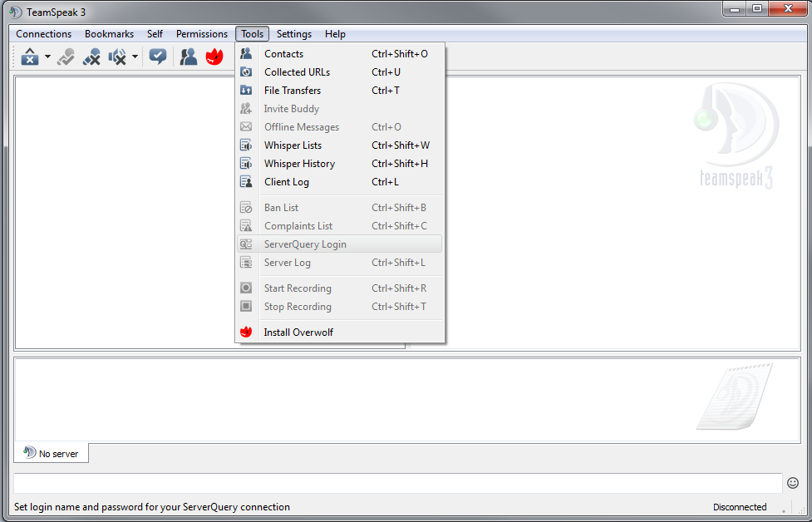Screen dimensions: 812x522
Task: Open the Self menu
Action: [x=155, y=33]
